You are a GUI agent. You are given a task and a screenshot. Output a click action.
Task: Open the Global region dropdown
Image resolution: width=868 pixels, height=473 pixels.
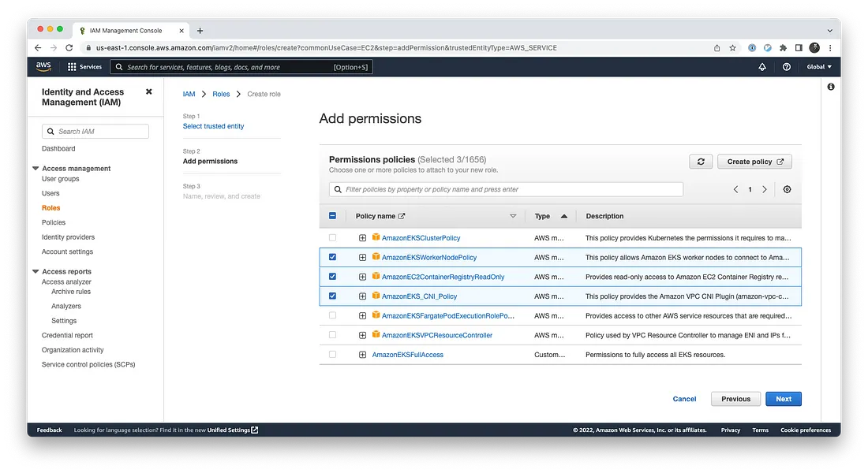click(819, 67)
